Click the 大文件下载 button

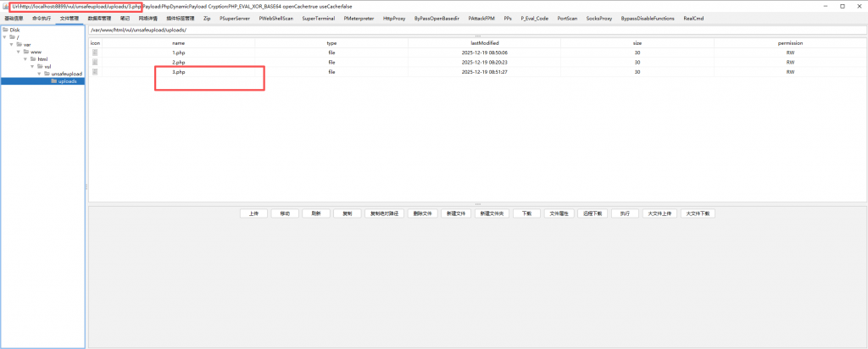(x=698, y=213)
